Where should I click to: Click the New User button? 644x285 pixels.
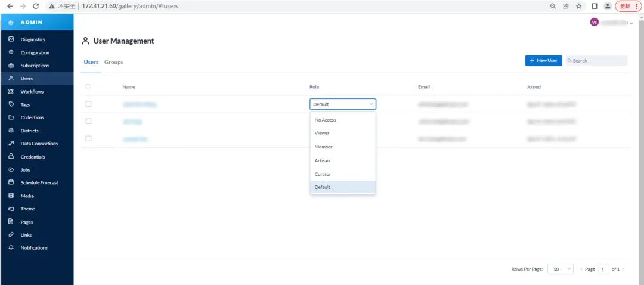pos(543,60)
